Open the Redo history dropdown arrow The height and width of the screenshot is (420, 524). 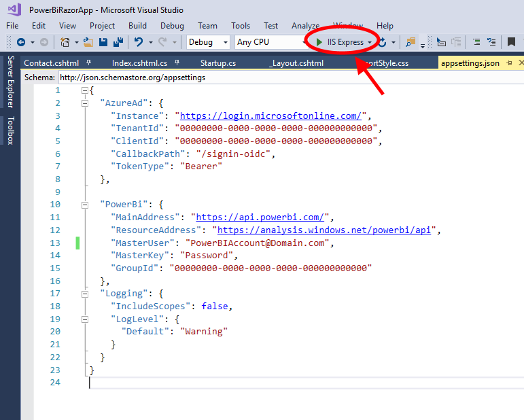175,42
